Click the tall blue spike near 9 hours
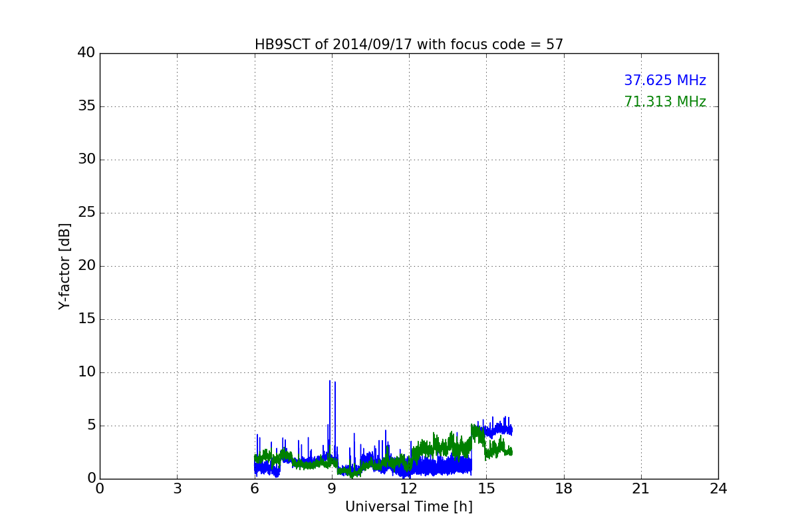This screenshot has width=798, height=532. [x=330, y=419]
